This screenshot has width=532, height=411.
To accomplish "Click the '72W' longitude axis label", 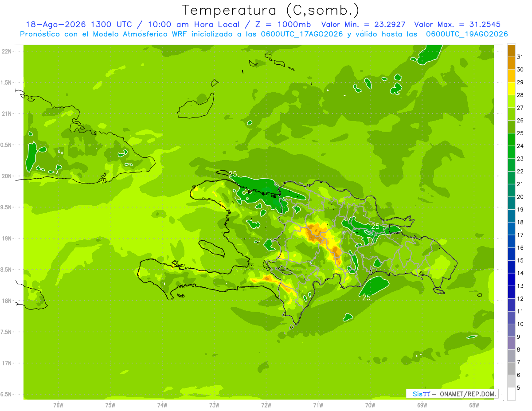I will point(266,405).
